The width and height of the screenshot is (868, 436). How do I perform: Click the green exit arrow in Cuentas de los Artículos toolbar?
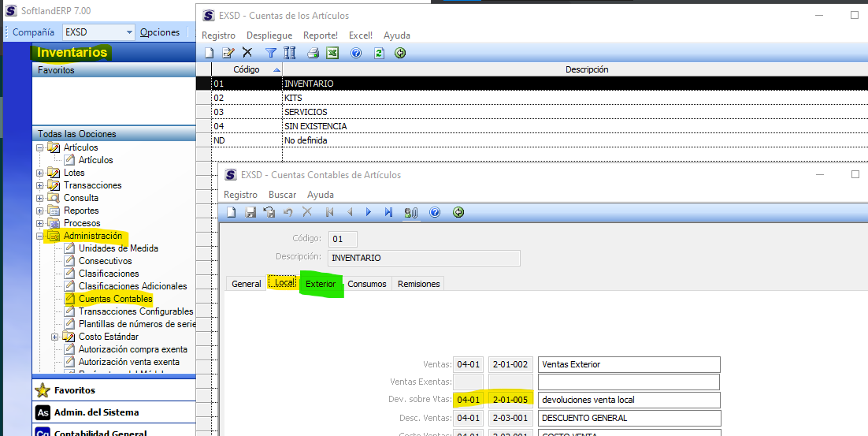click(x=400, y=53)
